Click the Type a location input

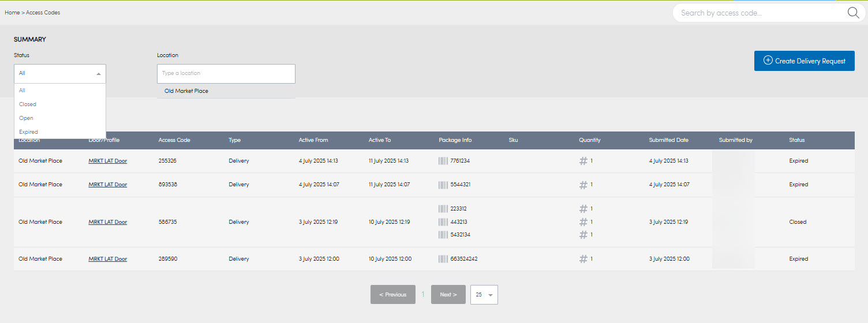pyautogui.click(x=226, y=74)
